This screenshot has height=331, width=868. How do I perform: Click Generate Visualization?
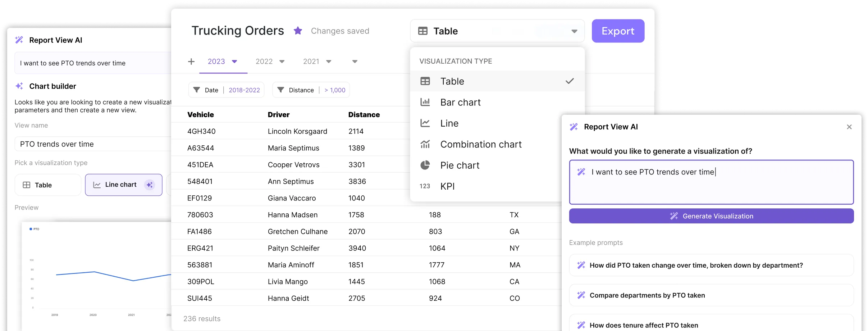pyautogui.click(x=711, y=216)
